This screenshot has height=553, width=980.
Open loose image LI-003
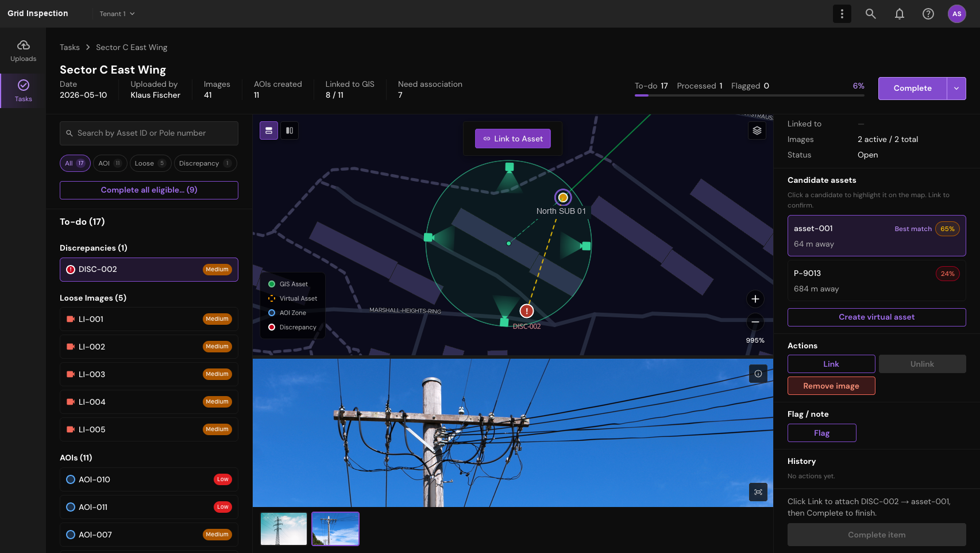pos(149,374)
